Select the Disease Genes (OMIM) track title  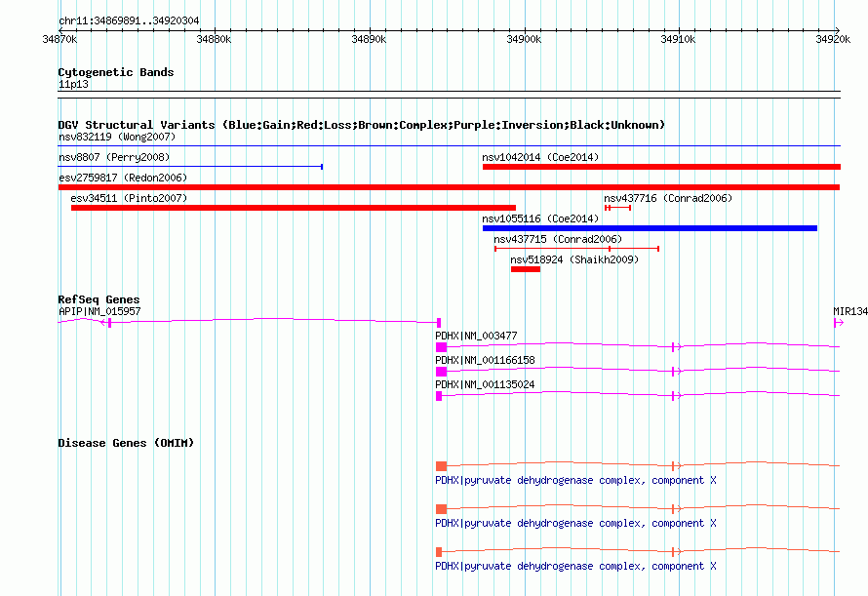(126, 443)
